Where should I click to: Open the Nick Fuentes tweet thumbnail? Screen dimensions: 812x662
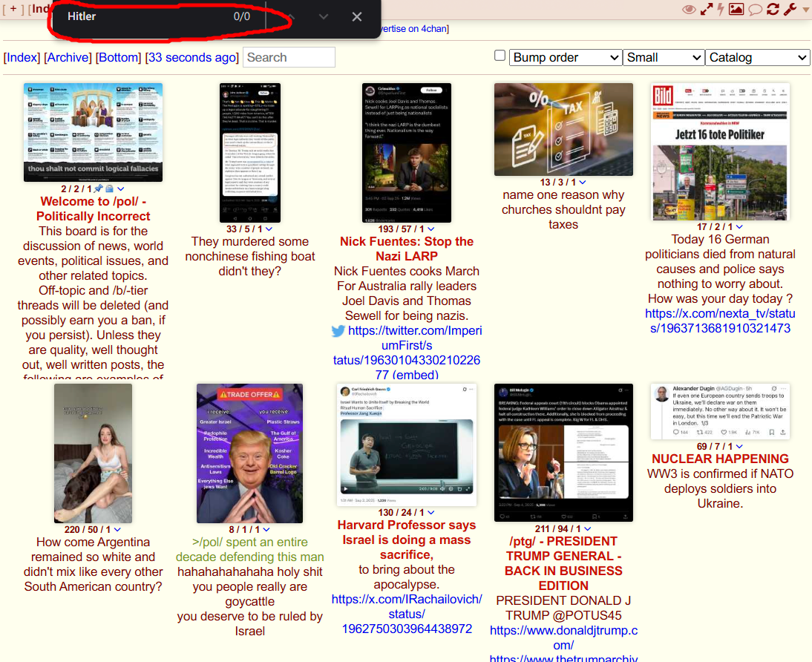(x=407, y=153)
